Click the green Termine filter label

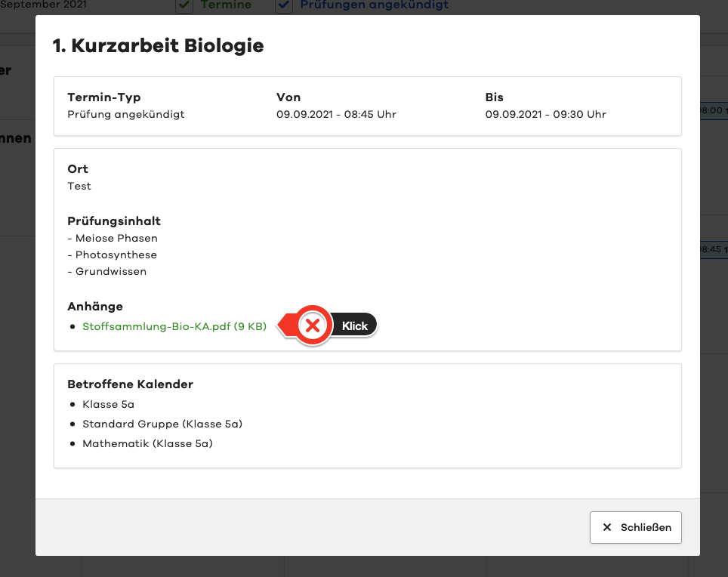coord(226,5)
